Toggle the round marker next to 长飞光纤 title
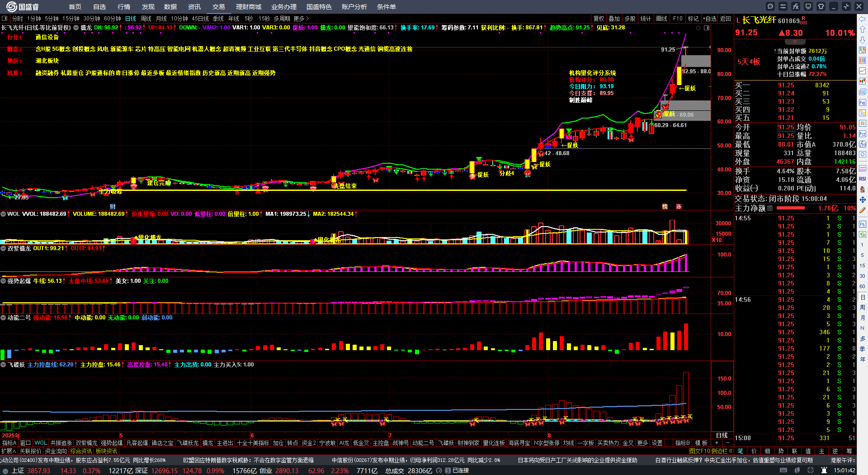868x475 pixels. (x=76, y=28)
